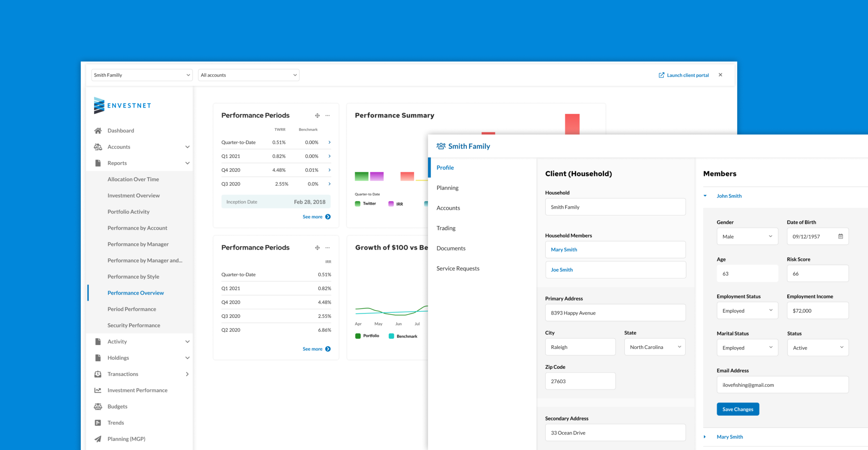Screen dimensions: 868x450
Task: Collapse the Activity sidebar section
Action: pos(188,341)
